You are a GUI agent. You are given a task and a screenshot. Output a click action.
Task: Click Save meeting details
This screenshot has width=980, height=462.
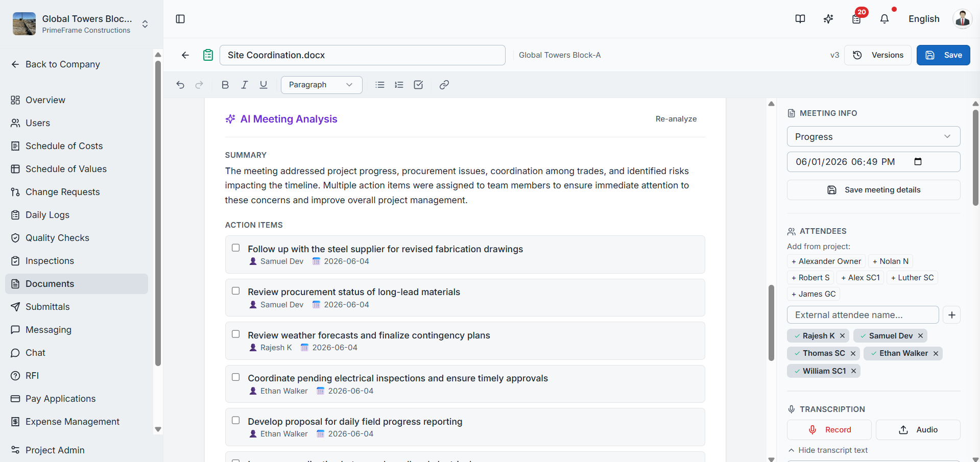(873, 190)
